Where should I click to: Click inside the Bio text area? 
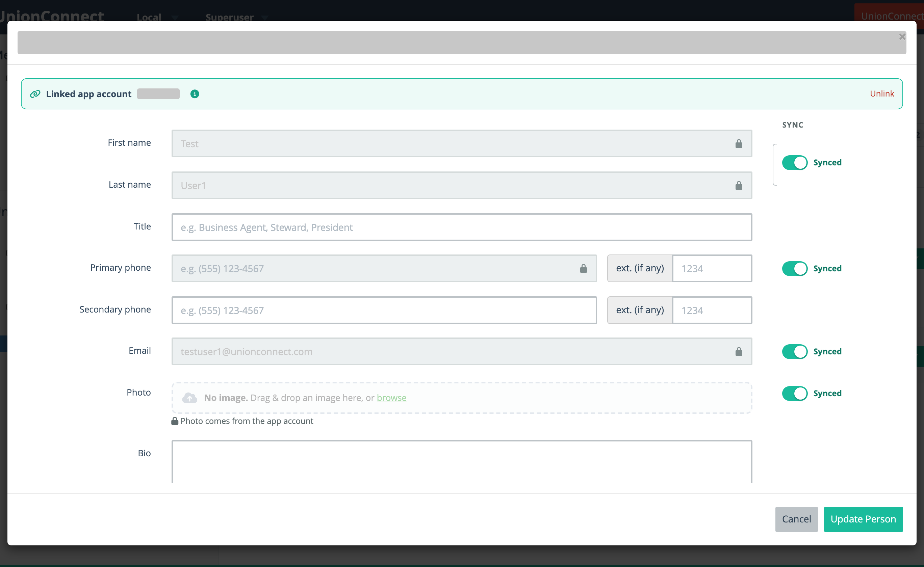tap(462, 462)
